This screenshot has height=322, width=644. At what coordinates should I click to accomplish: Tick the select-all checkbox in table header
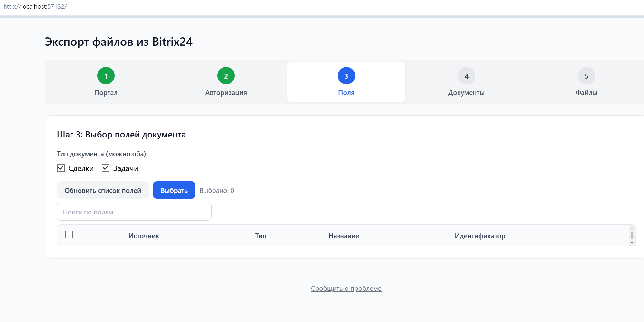pos(69,234)
